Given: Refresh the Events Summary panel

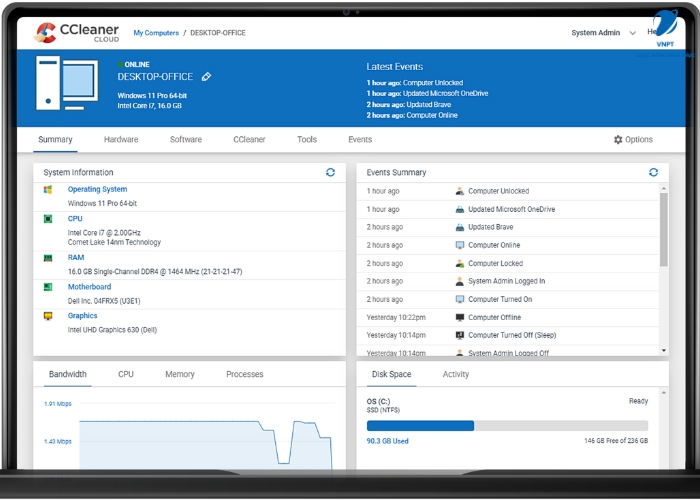Looking at the screenshot, I should pos(654,172).
